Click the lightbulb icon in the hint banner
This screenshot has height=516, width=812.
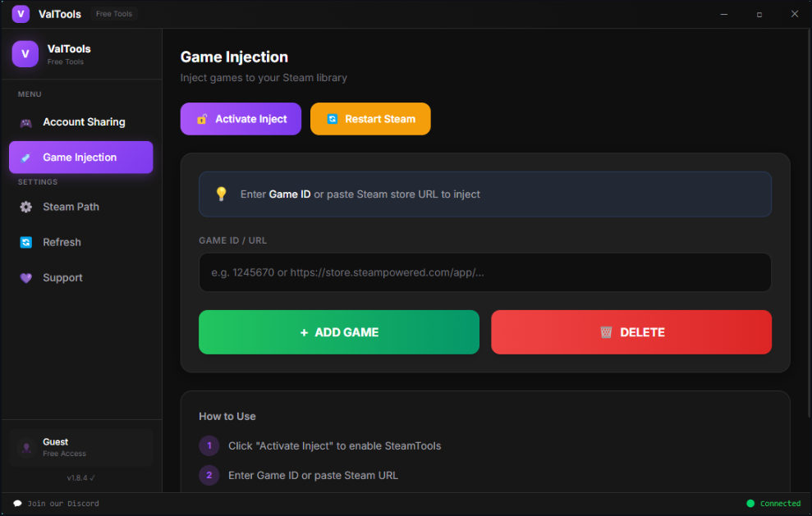click(218, 194)
